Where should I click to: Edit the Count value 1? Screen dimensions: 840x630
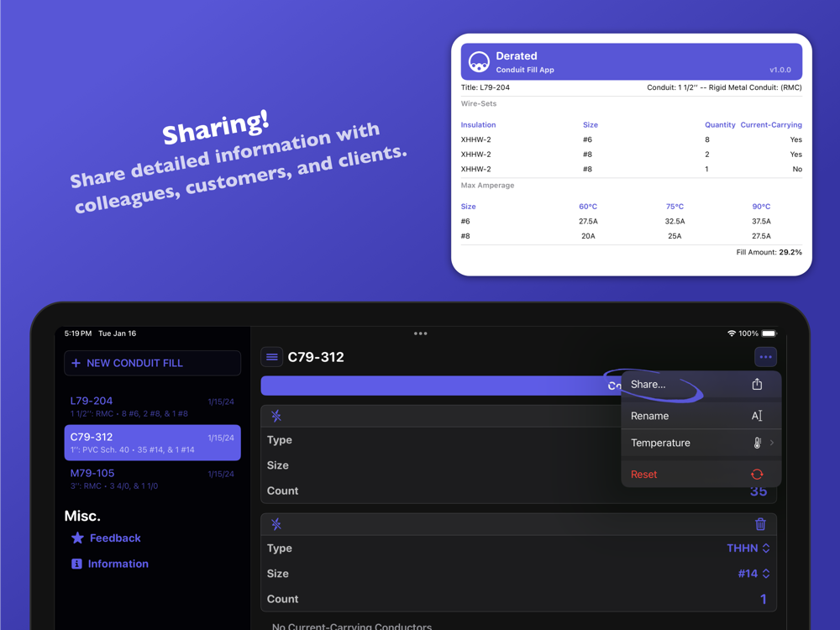763,599
